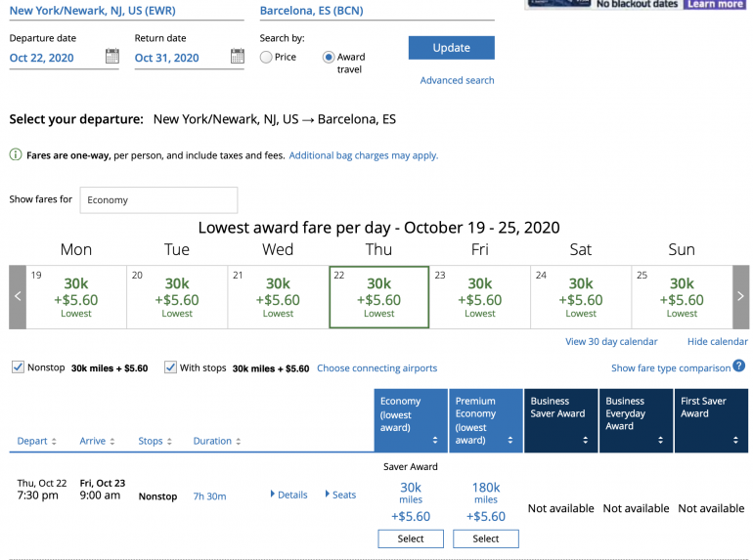Select the 30k miles Economy fare
This screenshot has width=753, height=560.
pos(411,538)
